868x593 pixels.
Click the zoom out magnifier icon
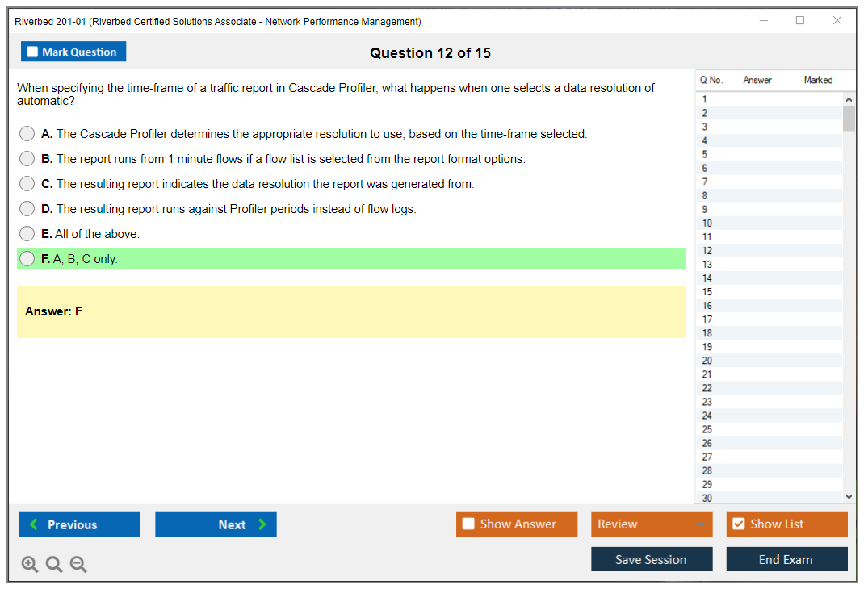(78, 565)
